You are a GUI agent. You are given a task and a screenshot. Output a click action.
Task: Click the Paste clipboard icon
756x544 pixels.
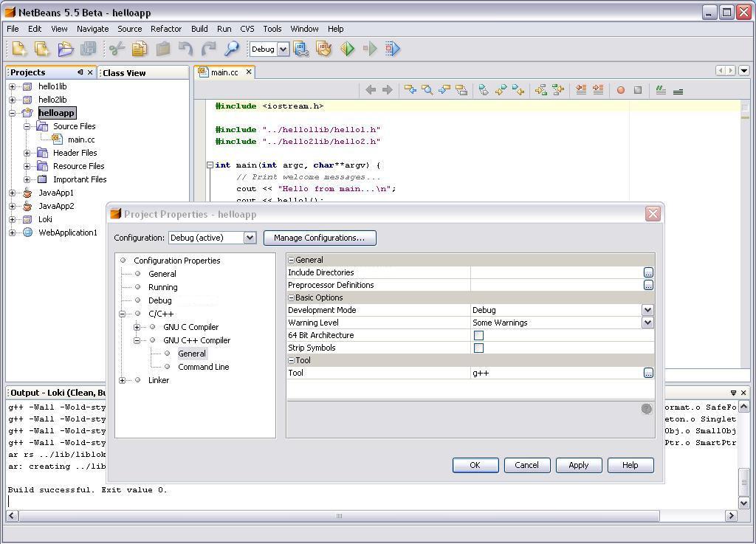163,49
